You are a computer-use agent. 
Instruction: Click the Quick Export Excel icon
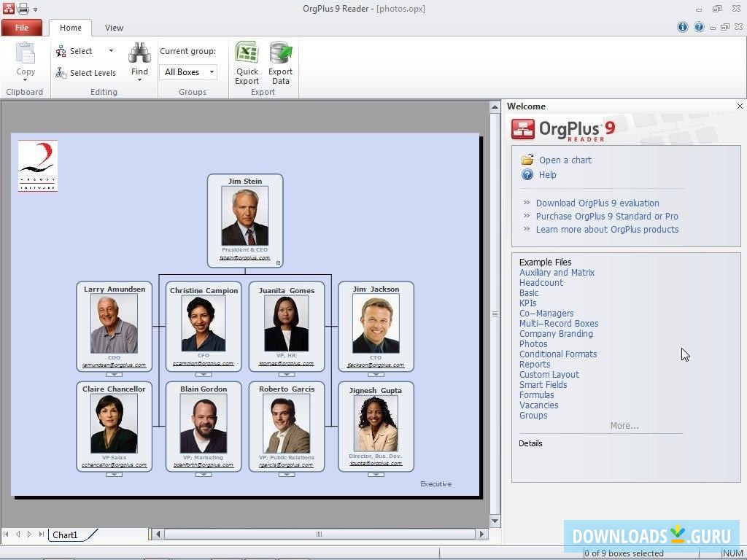247,52
